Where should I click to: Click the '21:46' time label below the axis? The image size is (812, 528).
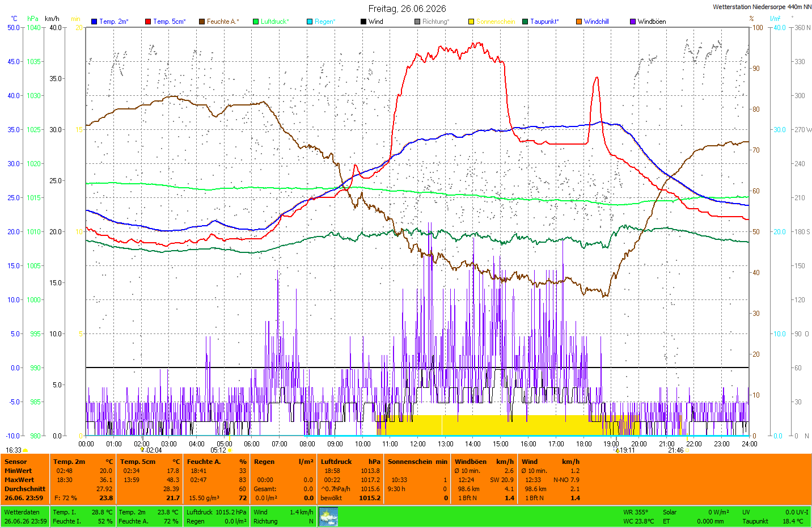(675, 450)
